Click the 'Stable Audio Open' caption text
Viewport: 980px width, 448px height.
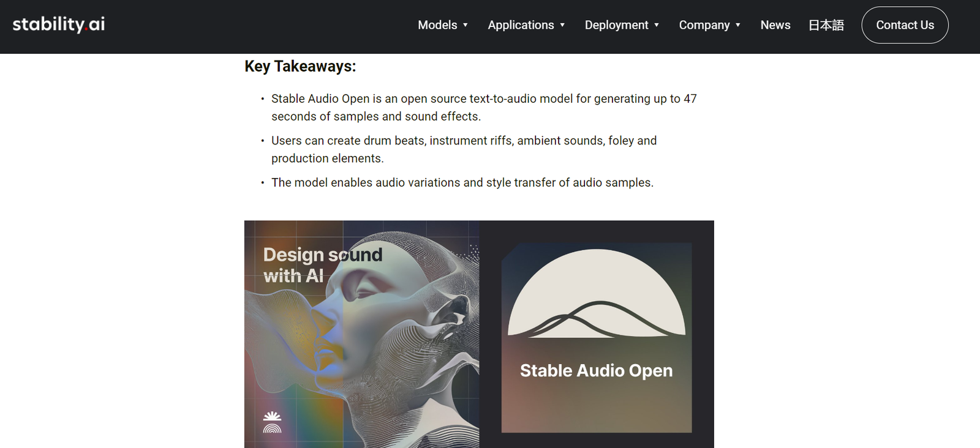[x=597, y=370]
